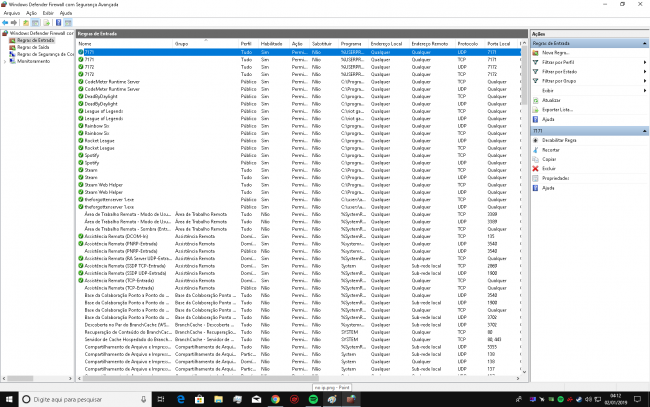Click the rule list horizontal scrollbar thumb
Image resolution: width=650 pixels, height=407 pixels.
coord(201,378)
